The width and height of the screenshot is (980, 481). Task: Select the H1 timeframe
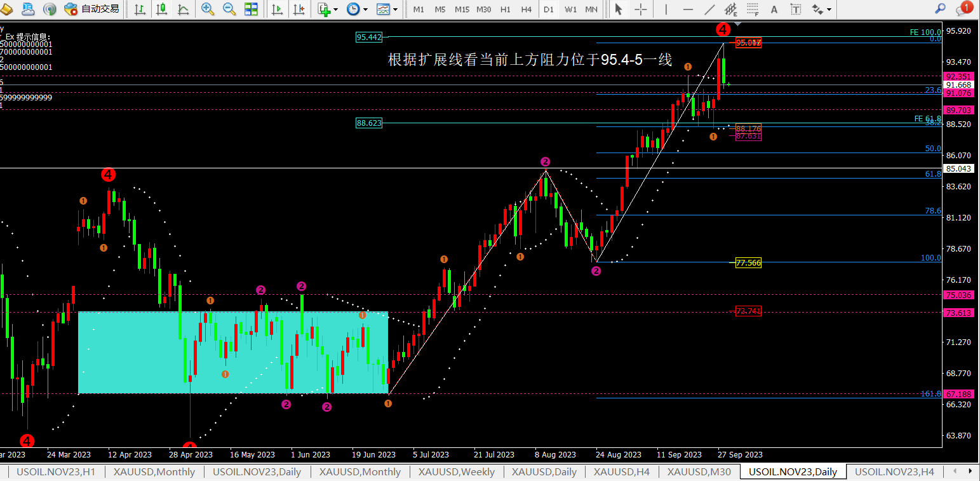coord(506,10)
